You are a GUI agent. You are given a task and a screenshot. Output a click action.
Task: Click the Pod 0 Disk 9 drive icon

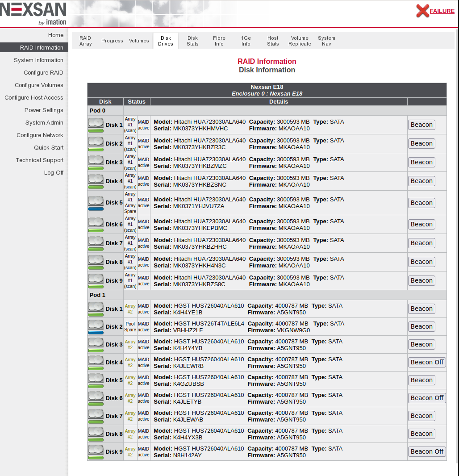coord(96,281)
